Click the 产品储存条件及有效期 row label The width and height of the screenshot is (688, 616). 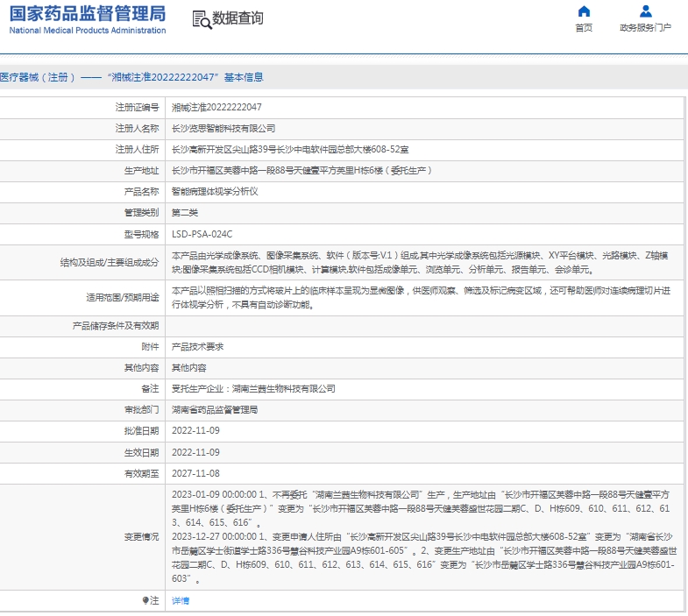tap(116, 326)
